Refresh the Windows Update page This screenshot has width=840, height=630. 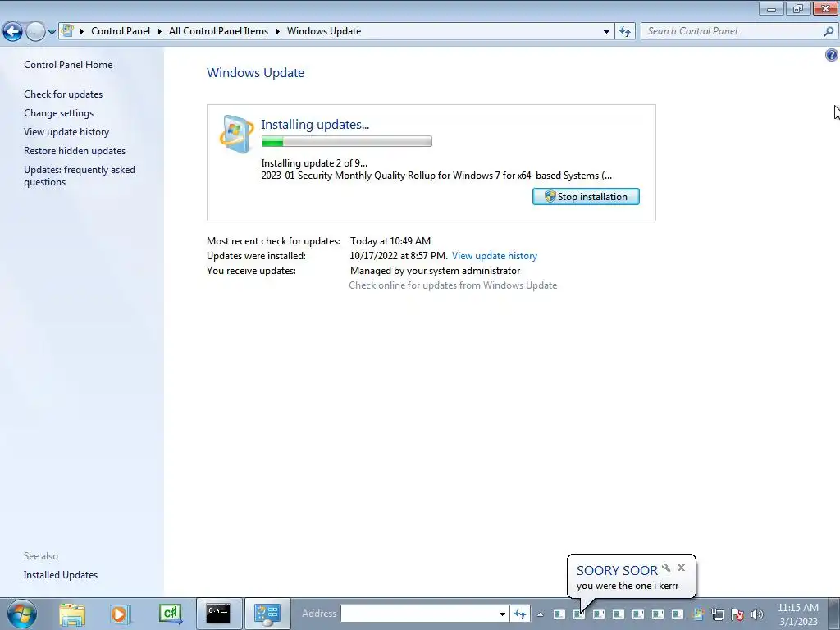[x=625, y=32]
